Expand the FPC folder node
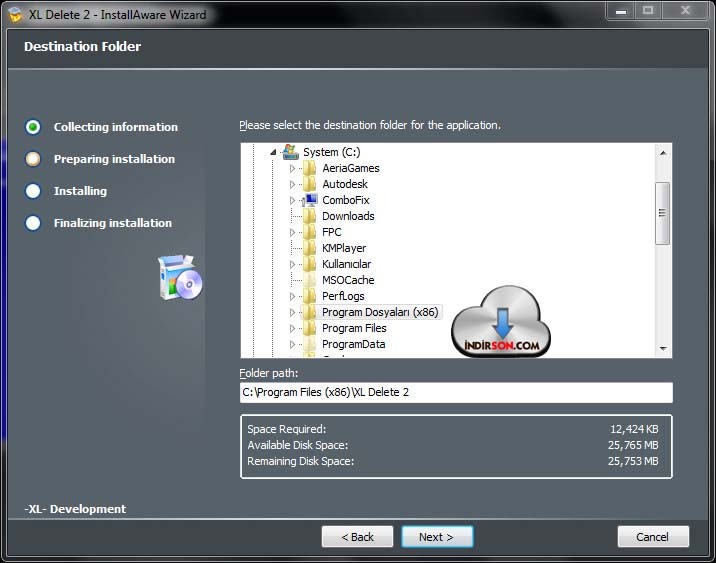Image resolution: width=716 pixels, height=563 pixels. (x=292, y=232)
